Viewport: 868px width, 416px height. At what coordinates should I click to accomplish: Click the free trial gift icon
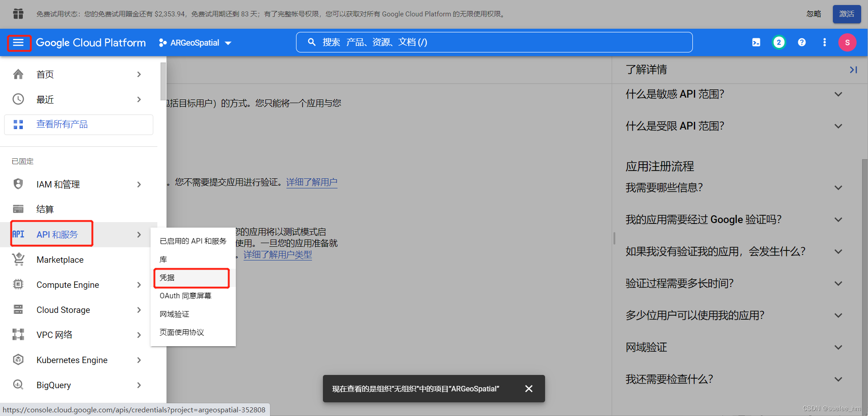pos(18,14)
